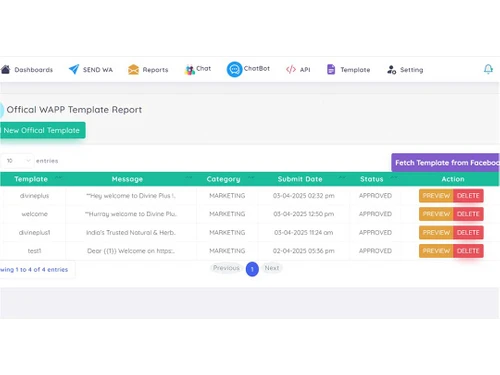This screenshot has height=375, width=500.
Task: Click Fetch Template from Facebook button
Action: click(x=445, y=163)
